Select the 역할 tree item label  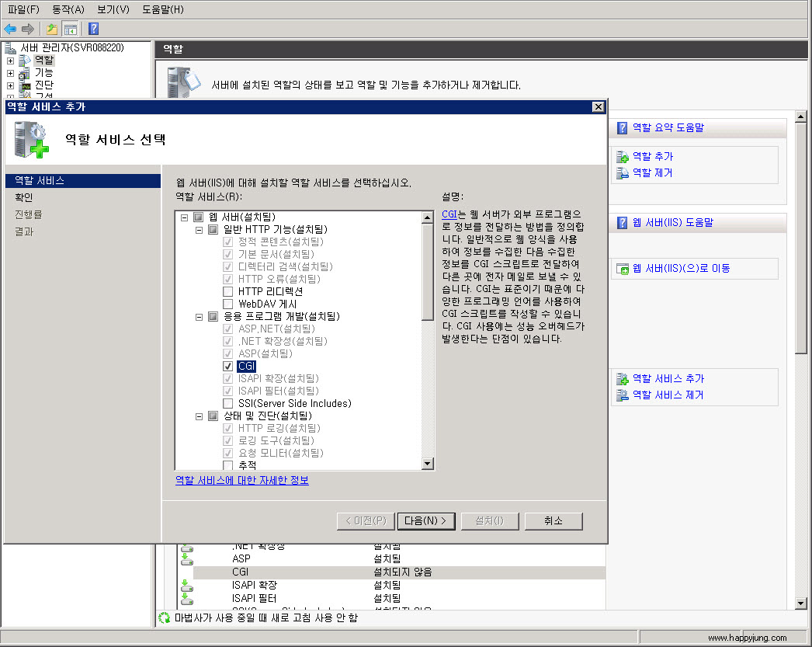click(44, 61)
